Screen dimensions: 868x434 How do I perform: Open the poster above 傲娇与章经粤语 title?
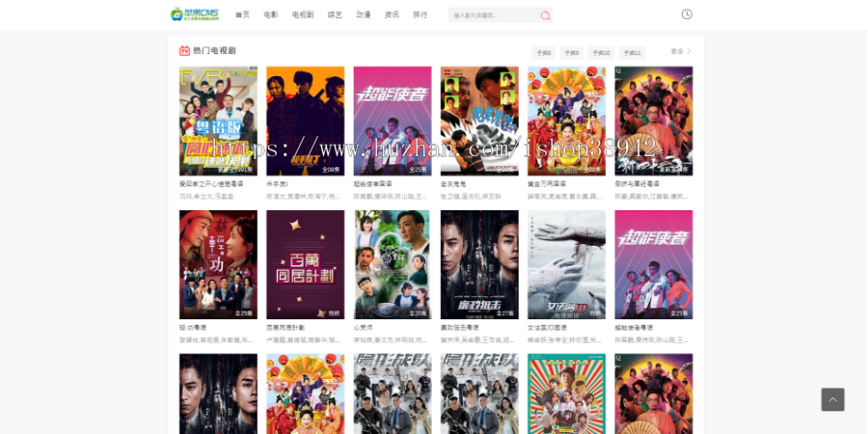[654, 122]
